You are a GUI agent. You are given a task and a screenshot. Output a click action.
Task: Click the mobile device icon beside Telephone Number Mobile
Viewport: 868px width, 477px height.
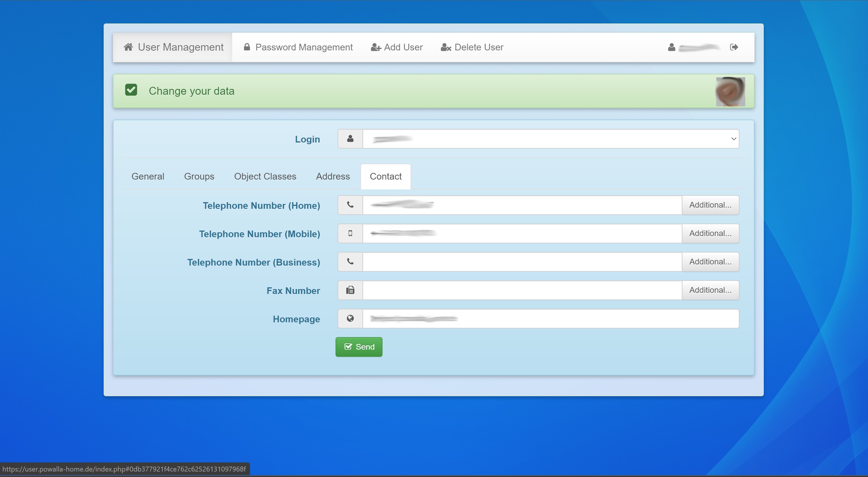[x=350, y=233]
